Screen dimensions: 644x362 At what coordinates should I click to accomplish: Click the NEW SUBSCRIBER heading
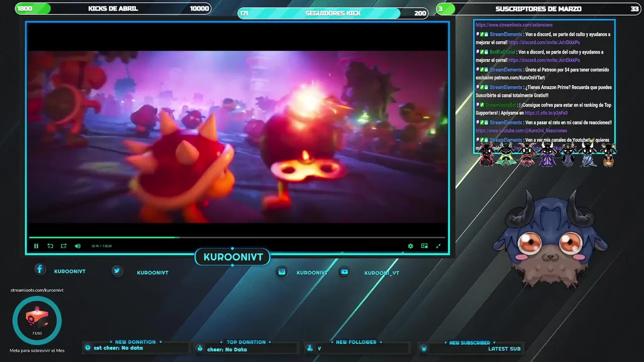(x=469, y=342)
